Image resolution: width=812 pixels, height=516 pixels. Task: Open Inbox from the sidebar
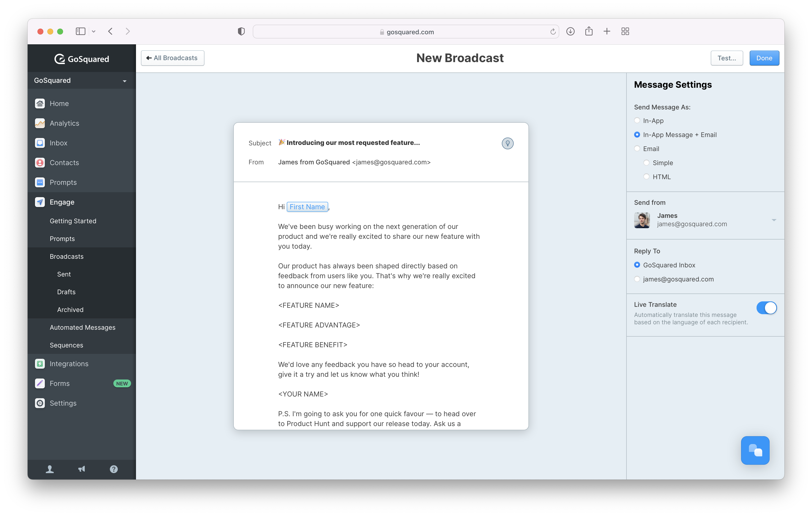(58, 143)
